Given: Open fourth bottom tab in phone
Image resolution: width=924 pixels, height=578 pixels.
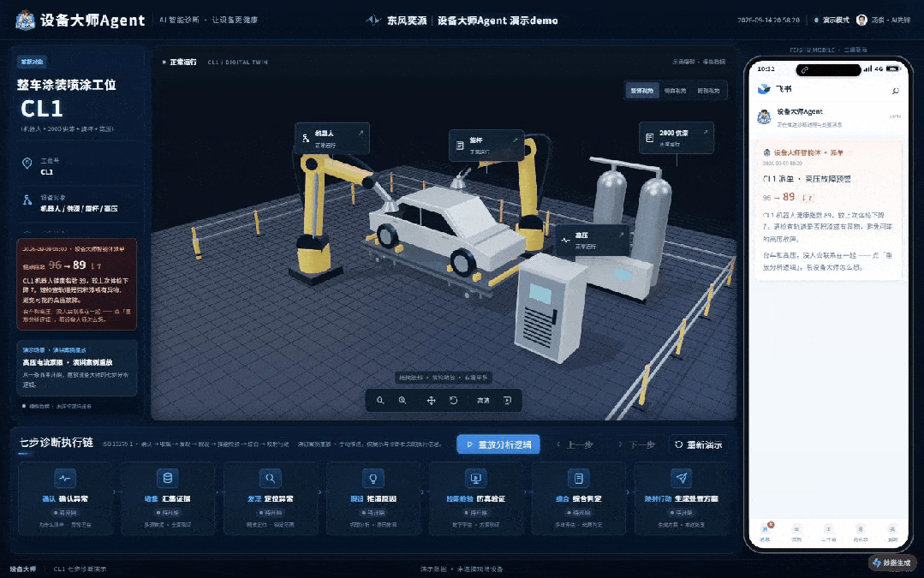Looking at the screenshot, I should [861, 532].
